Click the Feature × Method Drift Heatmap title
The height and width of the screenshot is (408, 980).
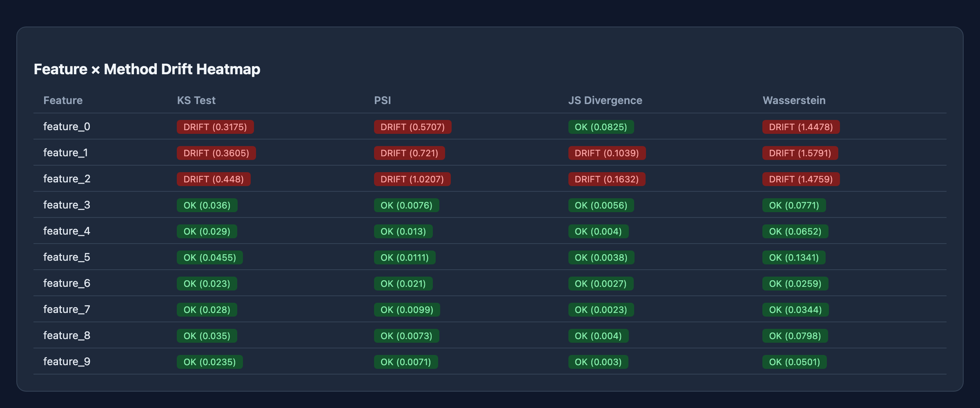pyautogui.click(x=147, y=69)
